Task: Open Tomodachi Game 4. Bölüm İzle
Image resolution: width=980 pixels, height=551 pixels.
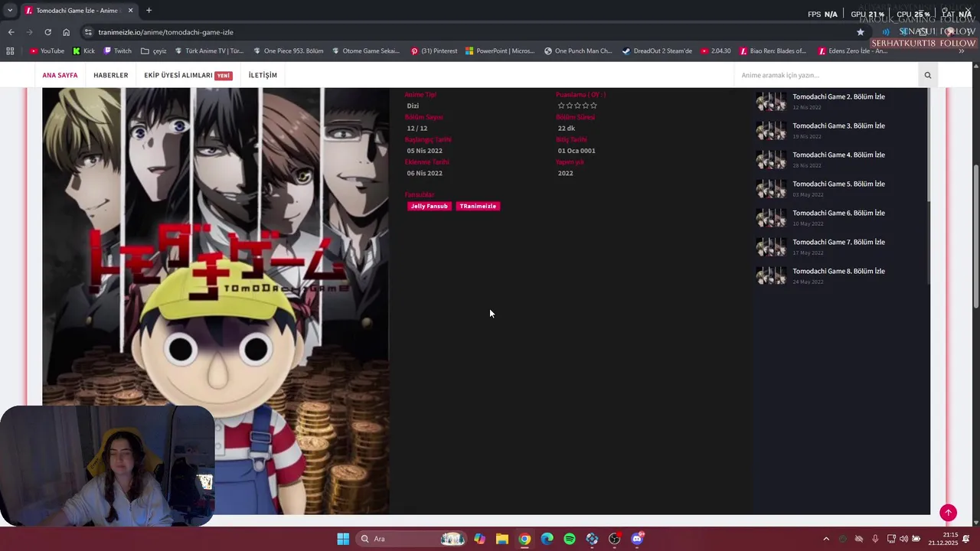Action: (838, 155)
